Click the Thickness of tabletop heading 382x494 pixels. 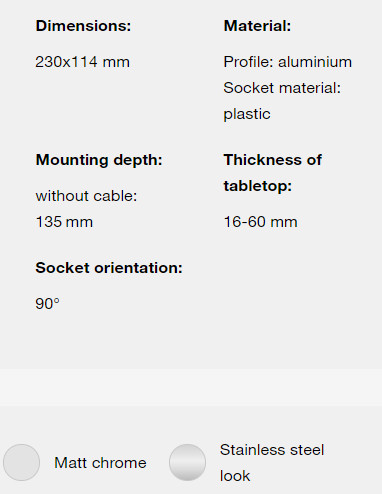[x=273, y=173]
